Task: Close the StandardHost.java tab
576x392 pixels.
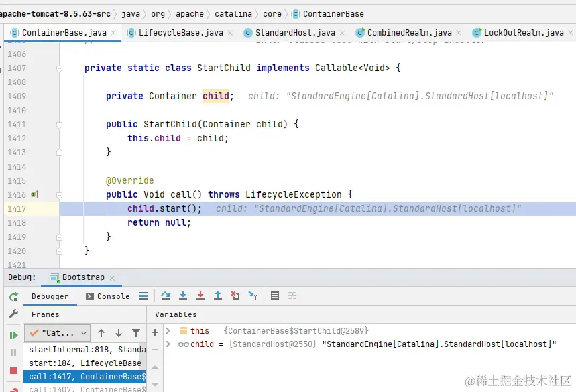Action: point(342,33)
